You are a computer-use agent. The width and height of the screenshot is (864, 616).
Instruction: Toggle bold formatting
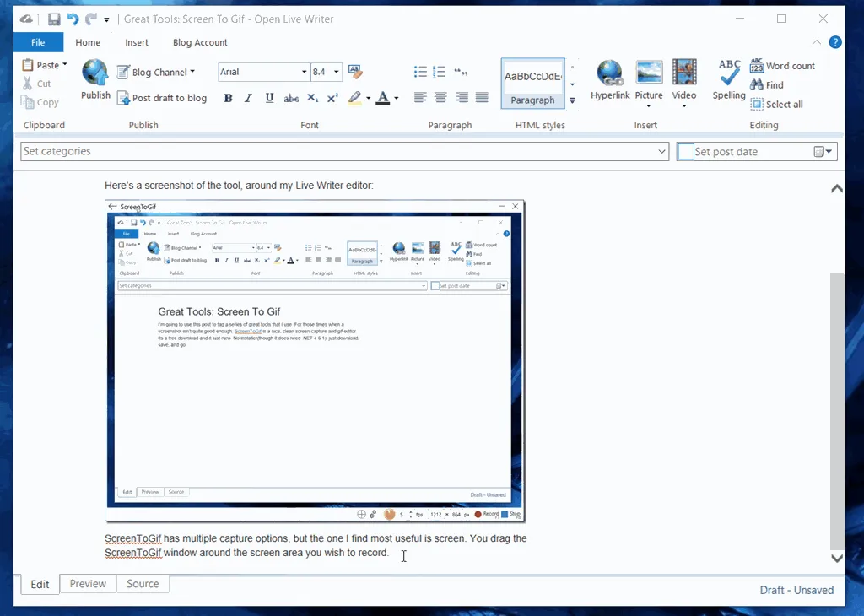(228, 98)
